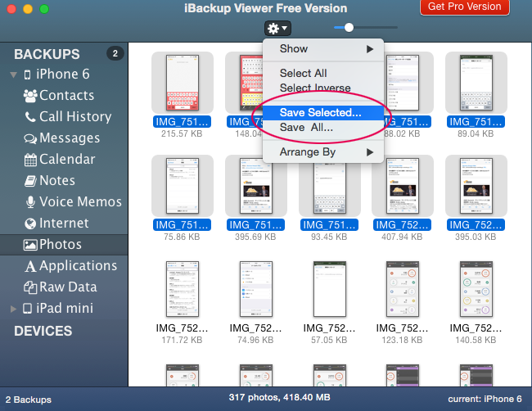Choose Select All from the menu
The image size is (532, 411).
click(323, 73)
